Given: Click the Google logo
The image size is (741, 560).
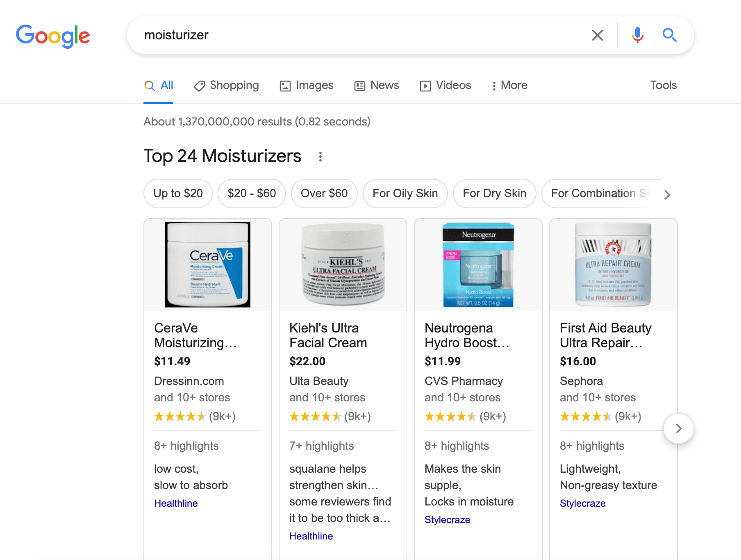Looking at the screenshot, I should click(53, 36).
